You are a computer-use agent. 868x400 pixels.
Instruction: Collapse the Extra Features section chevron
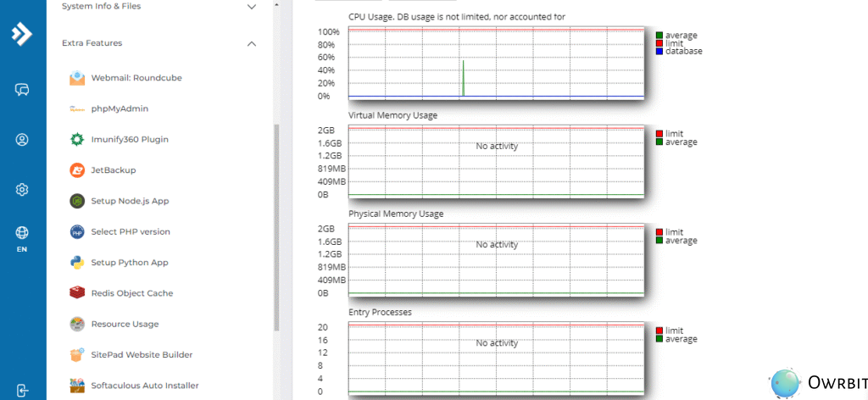click(x=251, y=43)
